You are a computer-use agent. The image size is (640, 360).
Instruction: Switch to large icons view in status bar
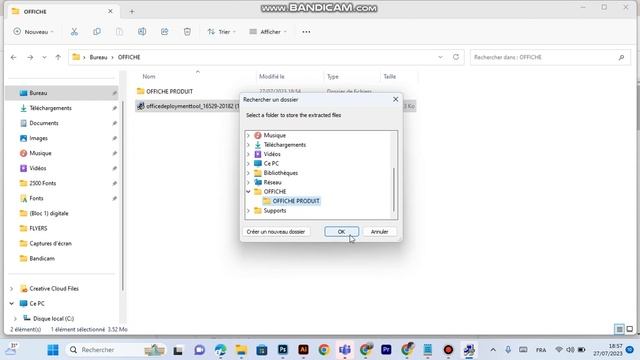[630, 329]
